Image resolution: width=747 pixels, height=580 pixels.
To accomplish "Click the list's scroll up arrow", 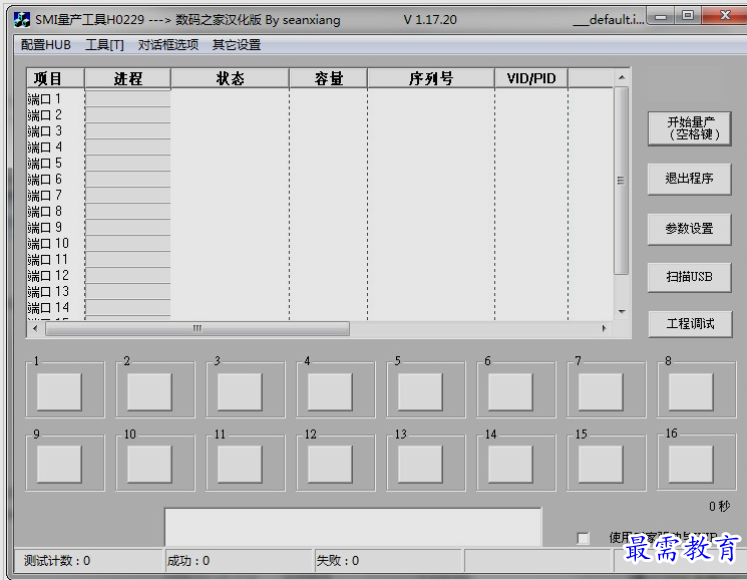I will tap(621, 77).
